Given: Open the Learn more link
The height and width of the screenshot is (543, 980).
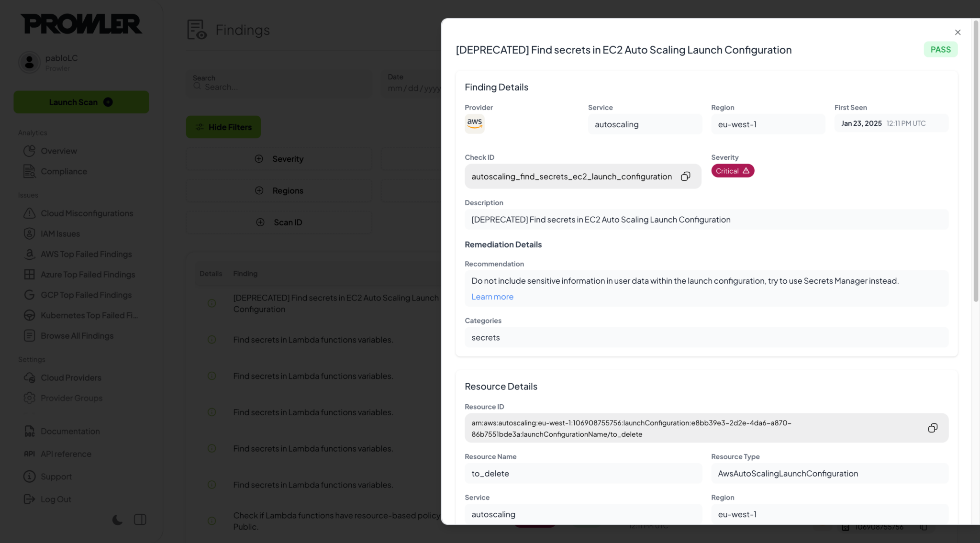Looking at the screenshot, I should click(x=492, y=297).
